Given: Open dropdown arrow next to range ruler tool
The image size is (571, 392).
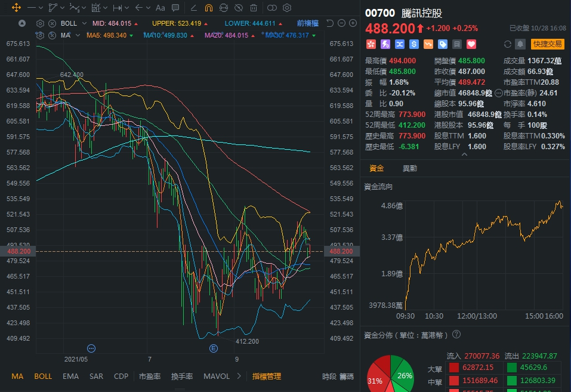Looking at the screenshot, I should 126,8.
